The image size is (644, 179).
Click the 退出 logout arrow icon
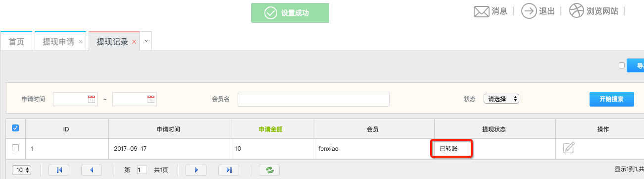pos(530,11)
